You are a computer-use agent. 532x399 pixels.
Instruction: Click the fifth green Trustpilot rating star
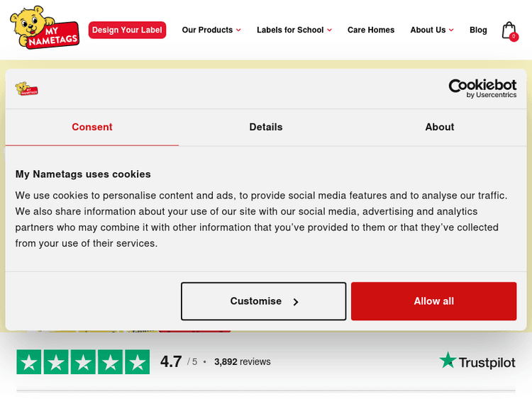pyautogui.click(x=137, y=362)
